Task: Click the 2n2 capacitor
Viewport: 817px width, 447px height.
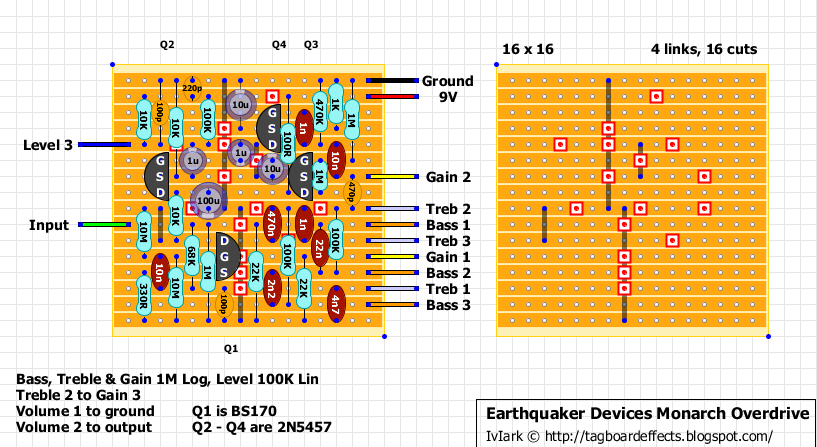Action: tap(272, 289)
